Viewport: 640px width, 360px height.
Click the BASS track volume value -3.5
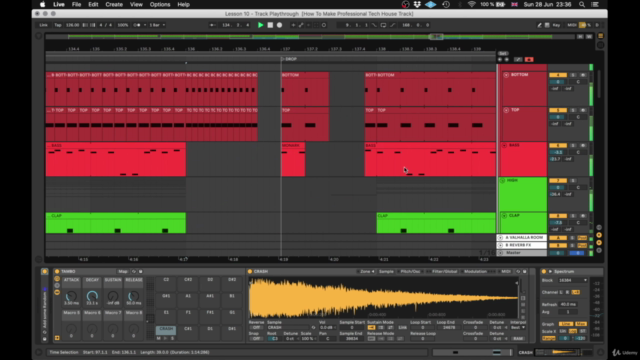click(x=558, y=152)
